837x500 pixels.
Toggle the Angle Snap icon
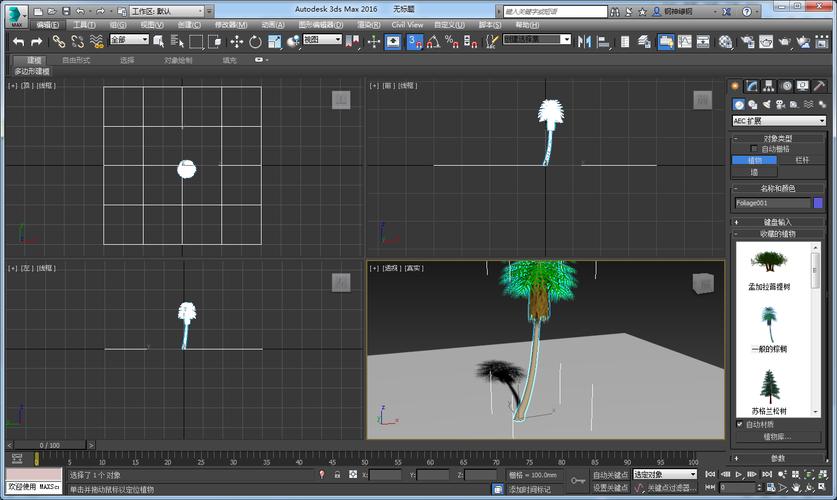tap(433, 41)
